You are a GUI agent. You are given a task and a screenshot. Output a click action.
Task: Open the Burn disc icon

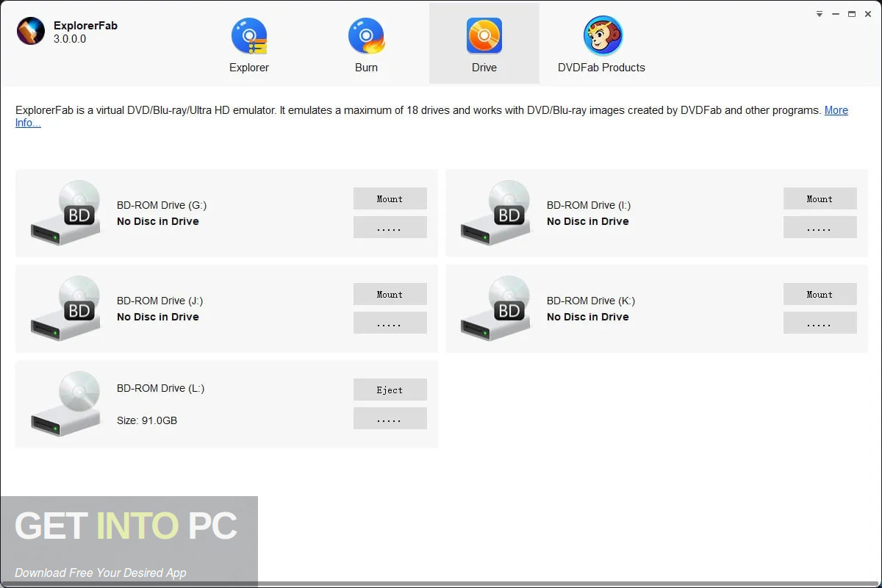point(366,37)
